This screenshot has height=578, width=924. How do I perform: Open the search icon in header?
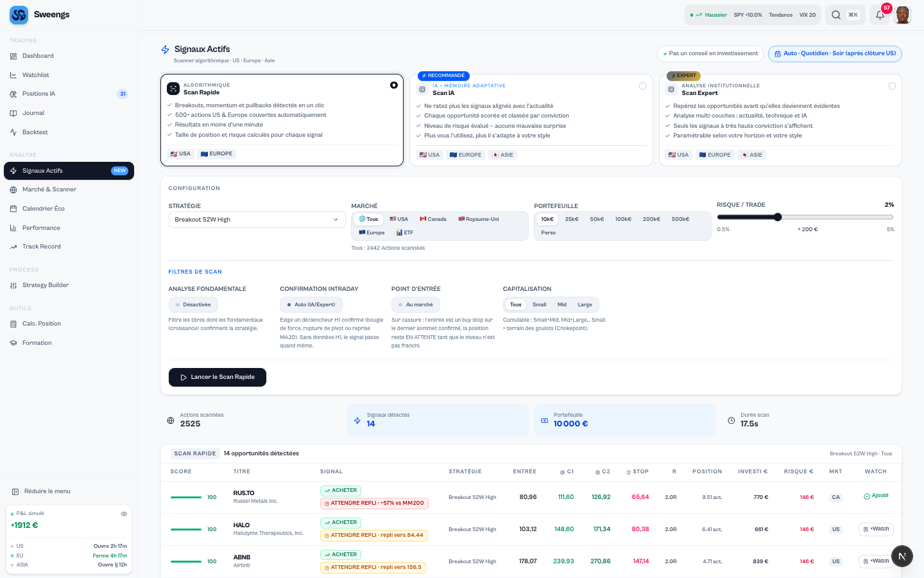pos(836,15)
